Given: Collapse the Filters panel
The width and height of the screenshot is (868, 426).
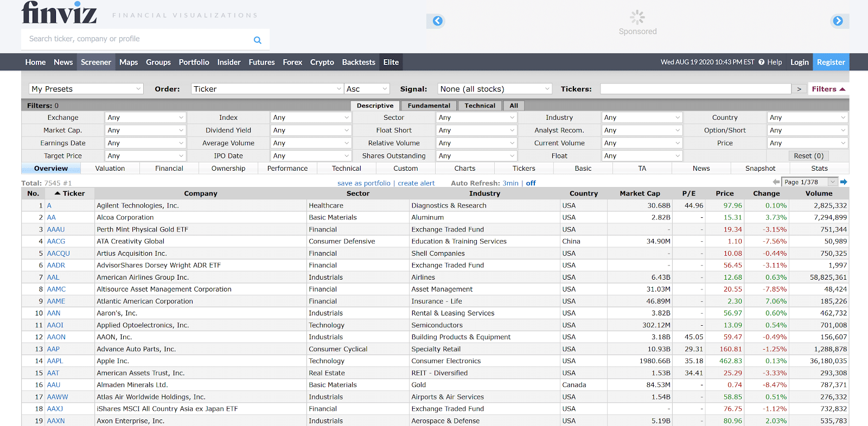Looking at the screenshot, I should pyautogui.click(x=828, y=89).
